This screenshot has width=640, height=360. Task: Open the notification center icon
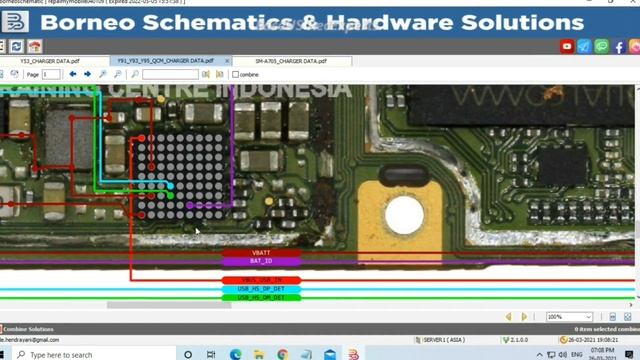[629, 354]
